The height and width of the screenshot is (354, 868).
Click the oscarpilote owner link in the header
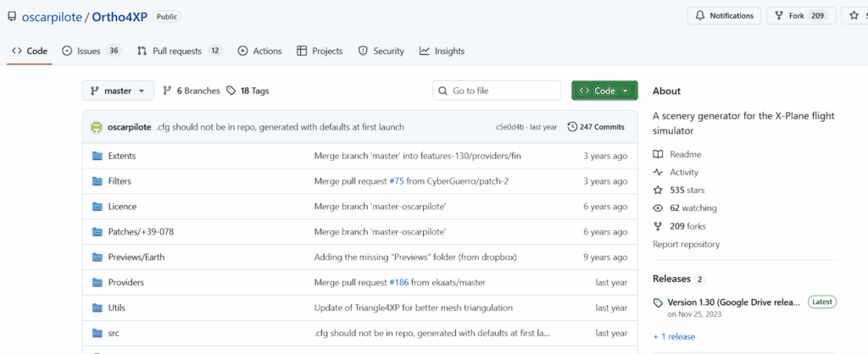[52, 17]
